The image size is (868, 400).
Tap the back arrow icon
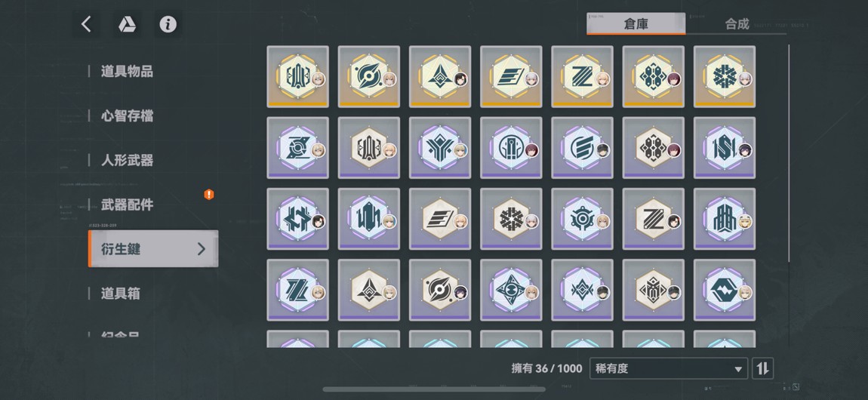[x=86, y=24]
